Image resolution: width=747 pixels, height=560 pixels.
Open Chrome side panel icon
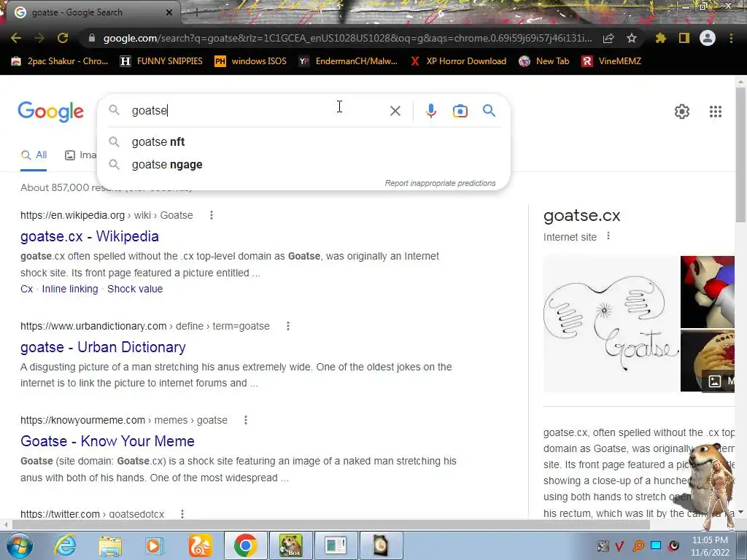click(x=684, y=38)
